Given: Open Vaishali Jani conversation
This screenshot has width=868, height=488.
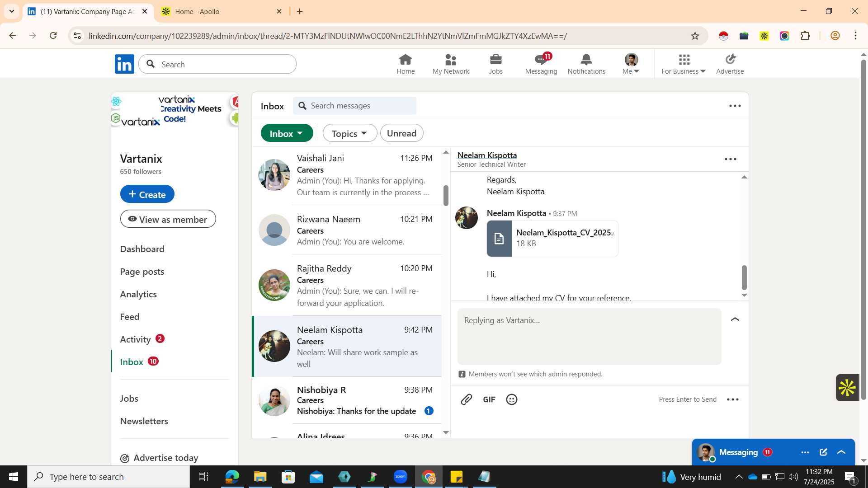Looking at the screenshot, I should (347, 175).
